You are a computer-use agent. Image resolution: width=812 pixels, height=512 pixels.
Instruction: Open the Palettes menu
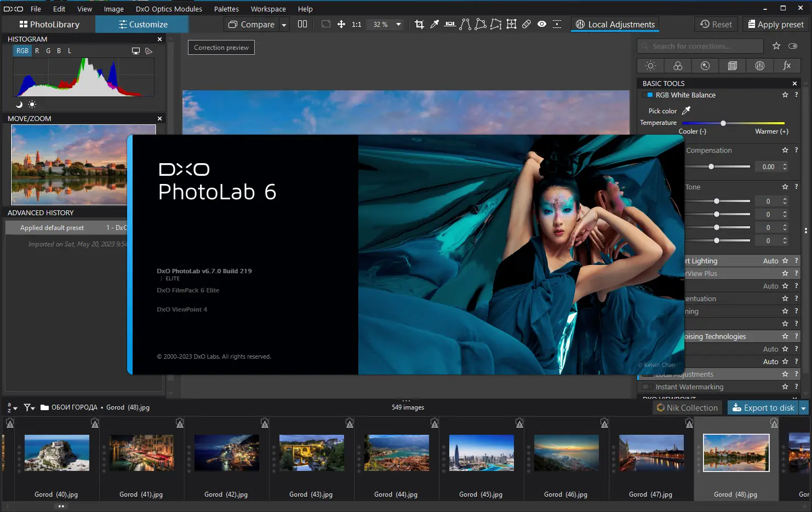[x=226, y=9]
